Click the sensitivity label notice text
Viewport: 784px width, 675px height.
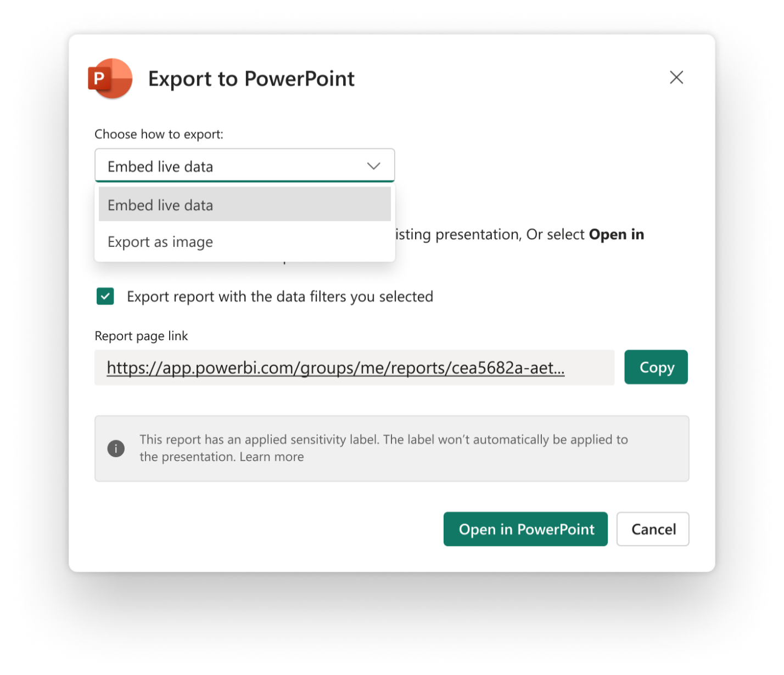point(383,440)
